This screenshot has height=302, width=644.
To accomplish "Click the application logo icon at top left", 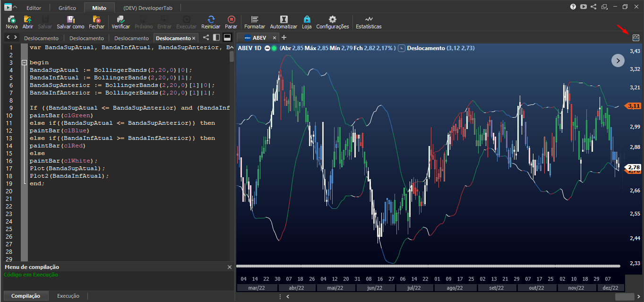I will coord(8,7).
